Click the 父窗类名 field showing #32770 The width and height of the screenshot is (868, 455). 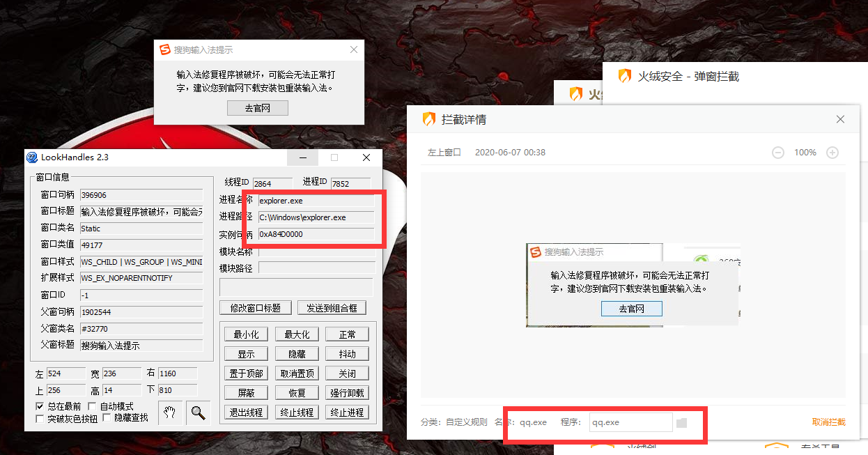pyautogui.click(x=141, y=328)
